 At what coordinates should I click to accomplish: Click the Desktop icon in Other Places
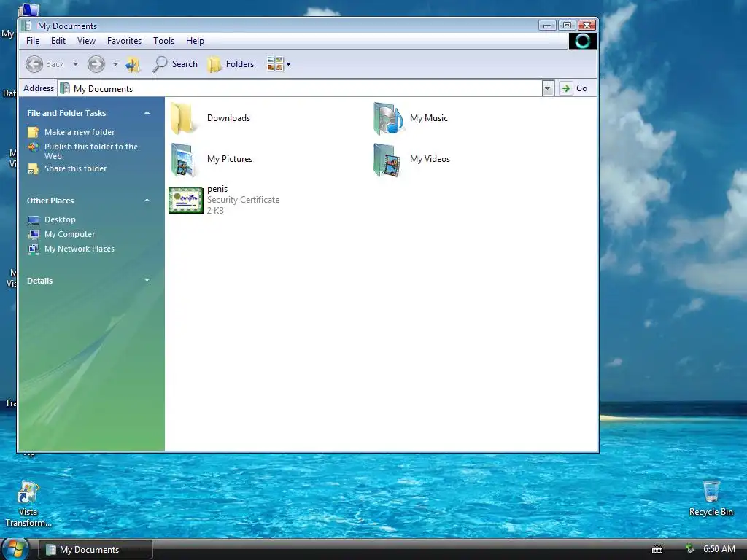point(34,220)
